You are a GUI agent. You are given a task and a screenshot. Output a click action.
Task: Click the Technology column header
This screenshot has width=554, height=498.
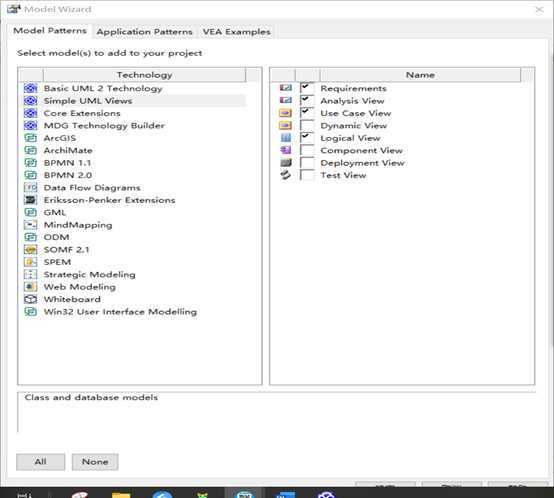tap(145, 75)
